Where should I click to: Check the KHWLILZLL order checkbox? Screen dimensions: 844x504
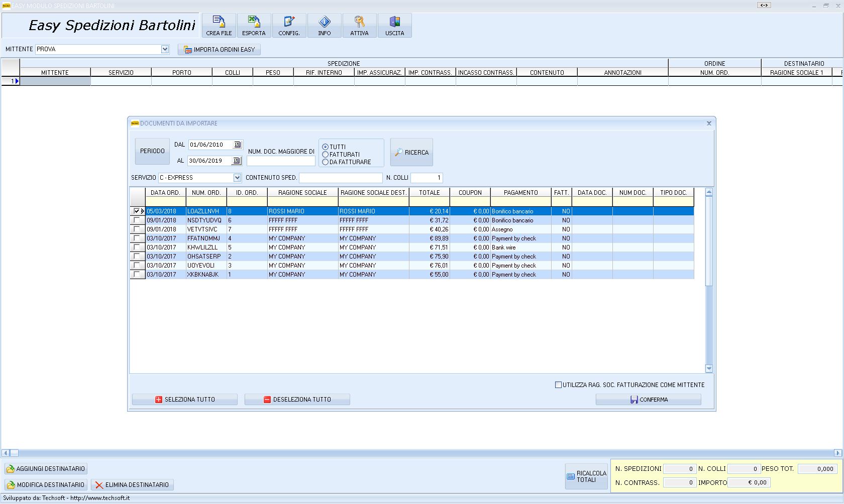(x=137, y=247)
